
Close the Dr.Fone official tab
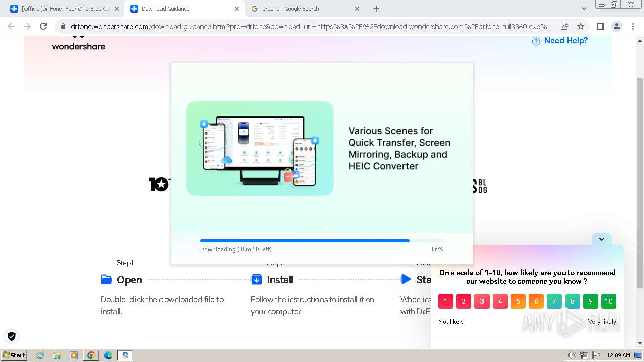coord(116,9)
